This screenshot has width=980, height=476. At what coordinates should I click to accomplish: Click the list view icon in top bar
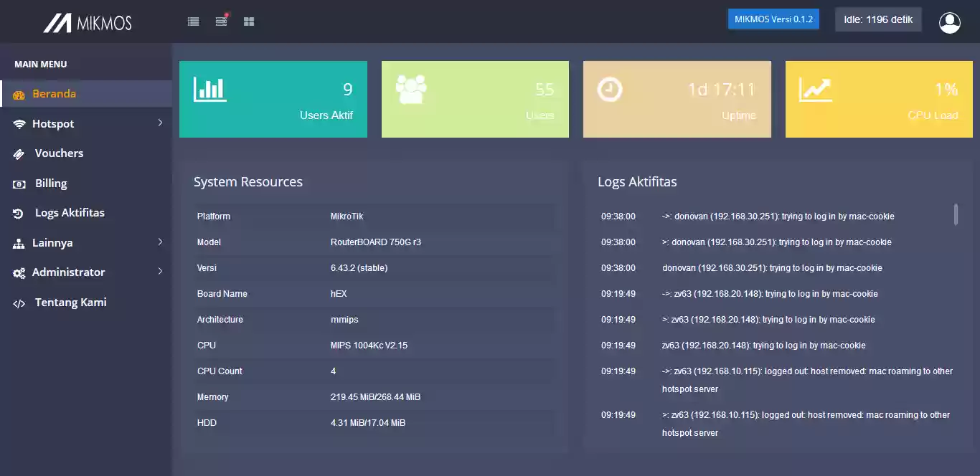[x=193, y=22]
